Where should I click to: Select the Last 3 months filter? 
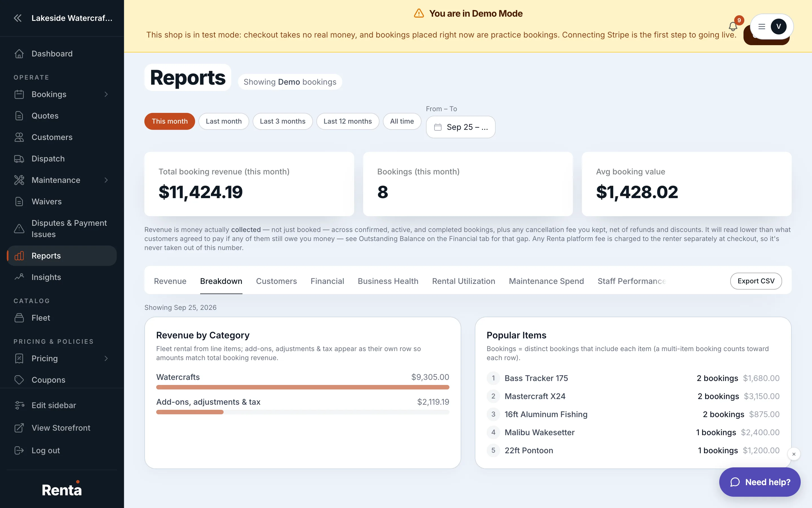283,121
